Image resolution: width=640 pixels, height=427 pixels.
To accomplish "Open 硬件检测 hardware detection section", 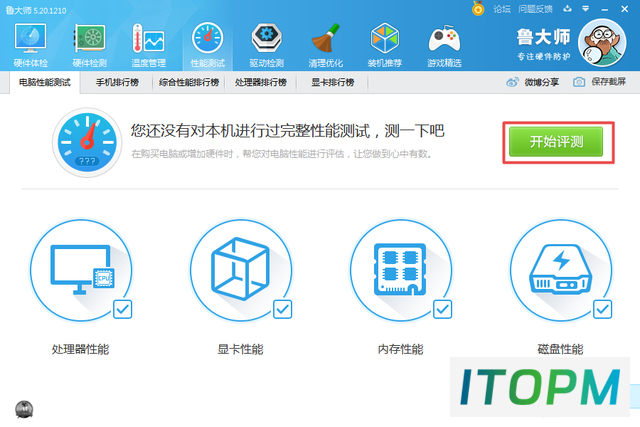I will point(89,45).
